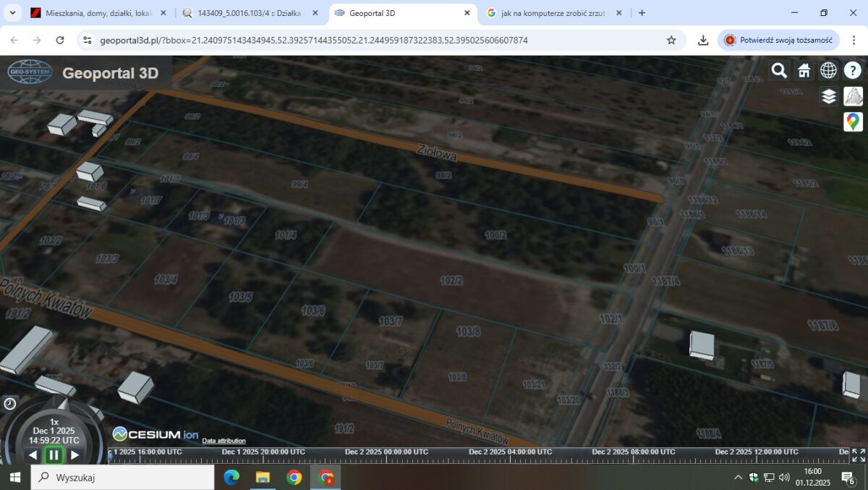Open the globe scene mode picker
Image resolution: width=868 pixels, height=490 pixels.
828,70
